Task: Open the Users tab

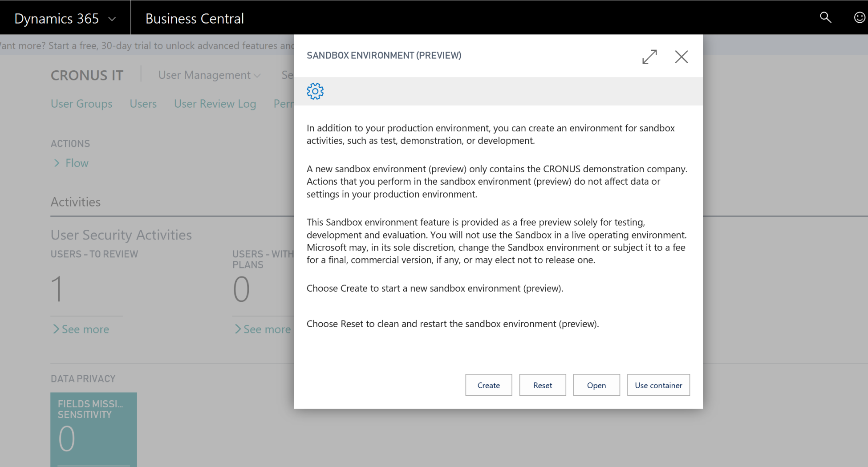Action: click(x=143, y=104)
